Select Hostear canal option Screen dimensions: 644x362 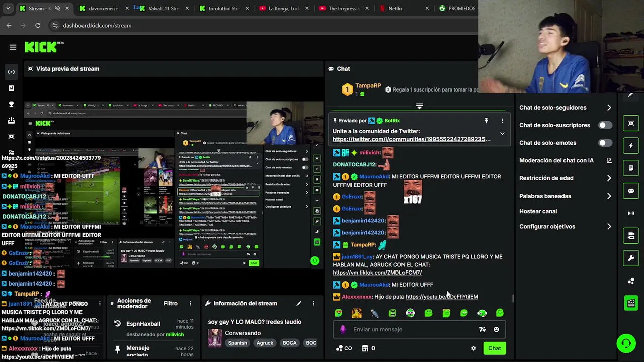pos(538,211)
